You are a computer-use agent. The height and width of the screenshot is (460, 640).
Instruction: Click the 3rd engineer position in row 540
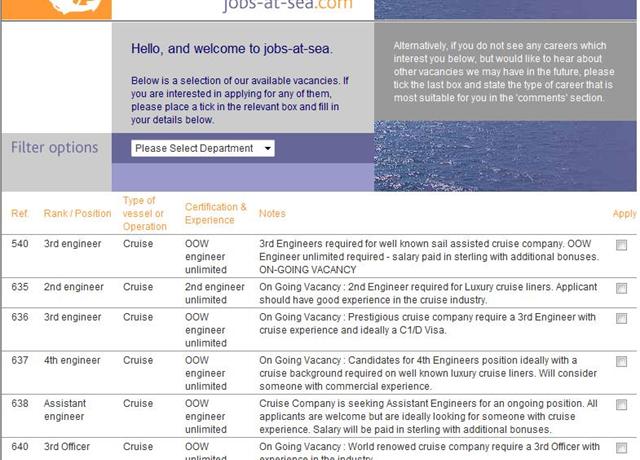pyautogui.click(x=73, y=244)
